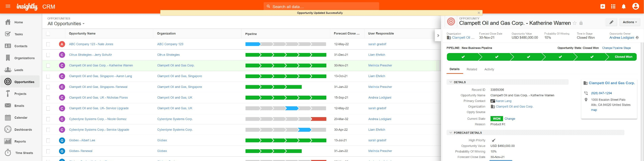The image size is (644, 161).
Task: Click the quick add plus icon
Action: (x=603, y=6)
